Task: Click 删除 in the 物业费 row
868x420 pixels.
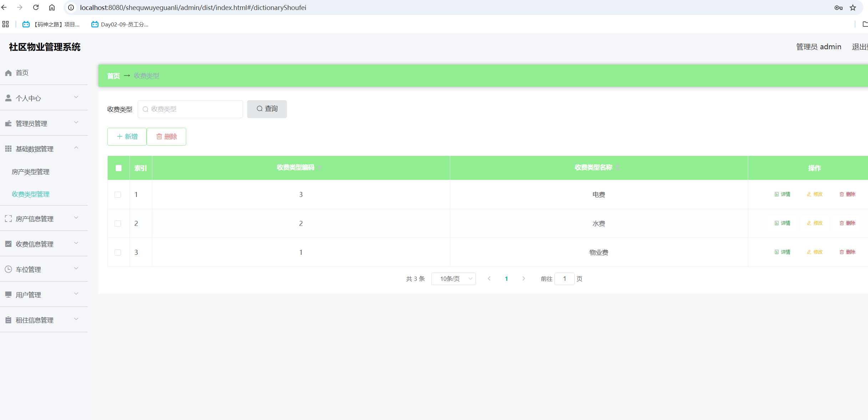Action: [x=847, y=252]
